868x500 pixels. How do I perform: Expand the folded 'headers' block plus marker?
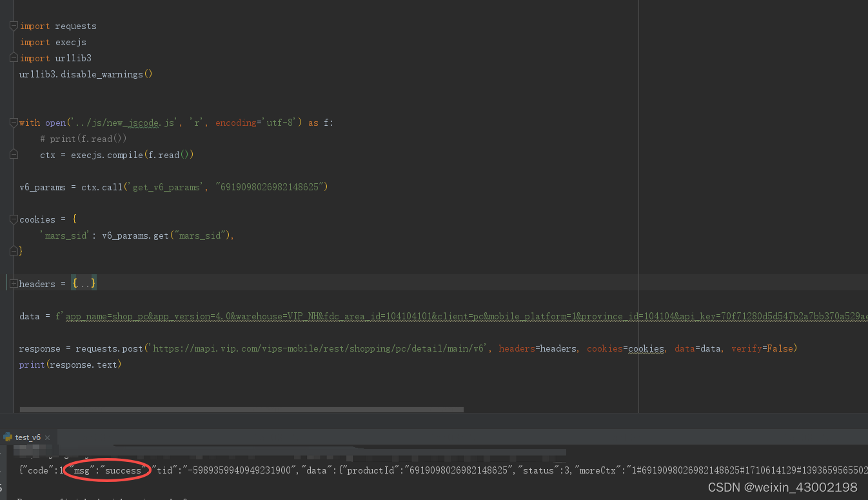pyautogui.click(x=14, y=283)
